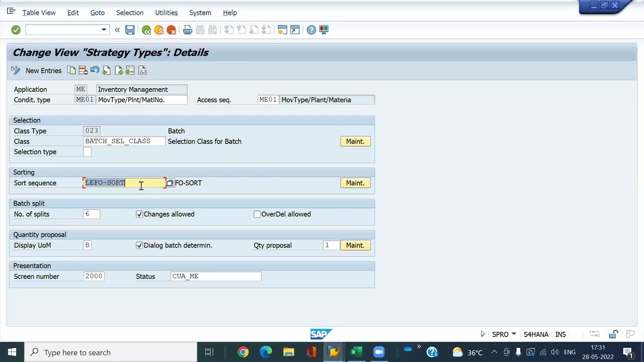Click the Create New Session icon
The height and width of the screenshot is (362, 644).
282,30
